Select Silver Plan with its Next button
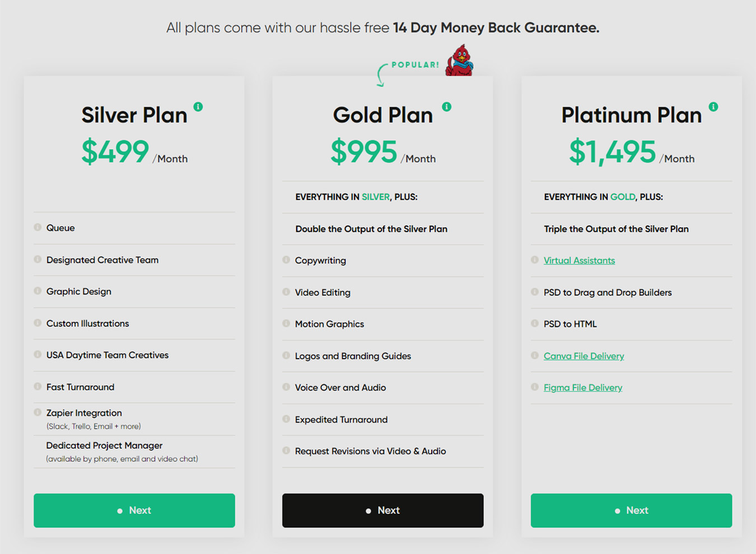 click(134, 510)
